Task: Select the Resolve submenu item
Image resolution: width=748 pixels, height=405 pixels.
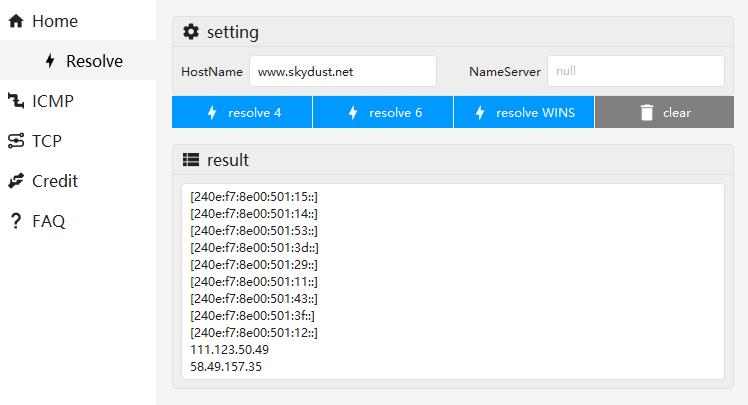Action: tap(94, 61)
